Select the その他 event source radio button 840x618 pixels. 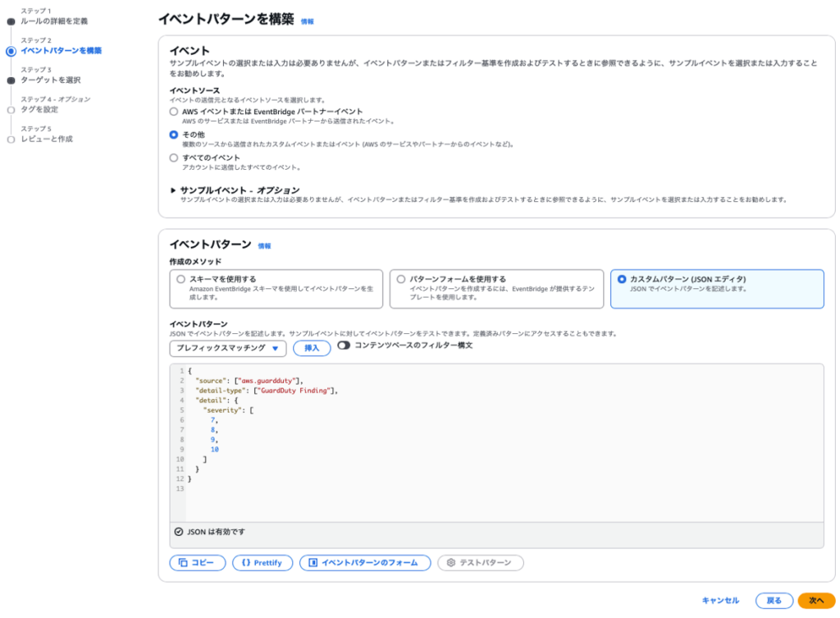[x=173, y=134]
